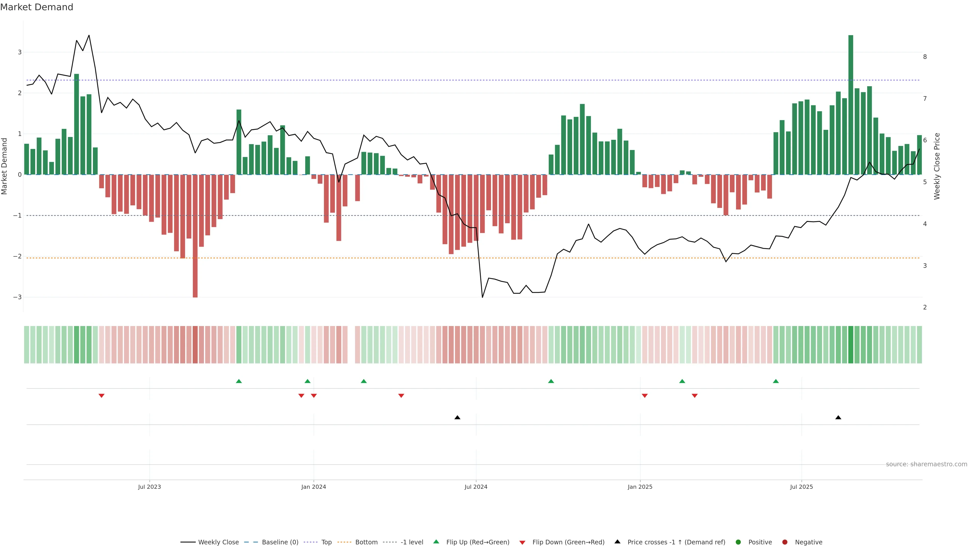Toggle the Top legend entry

[326, 542]
